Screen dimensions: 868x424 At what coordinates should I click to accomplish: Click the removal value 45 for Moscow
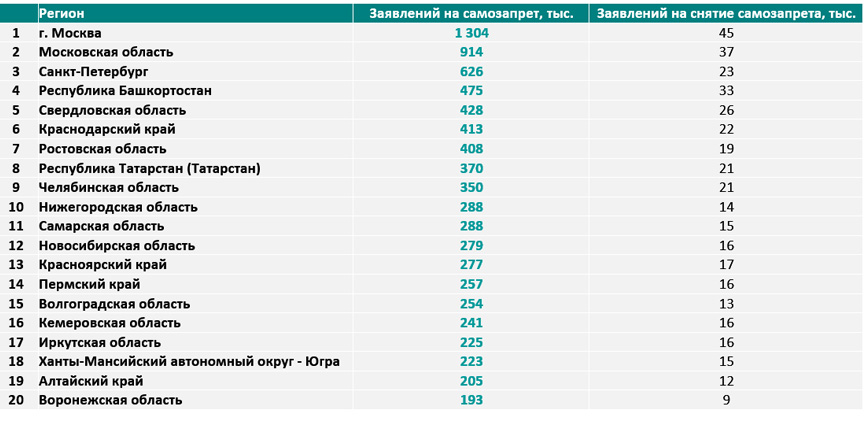tap(726, 33)
